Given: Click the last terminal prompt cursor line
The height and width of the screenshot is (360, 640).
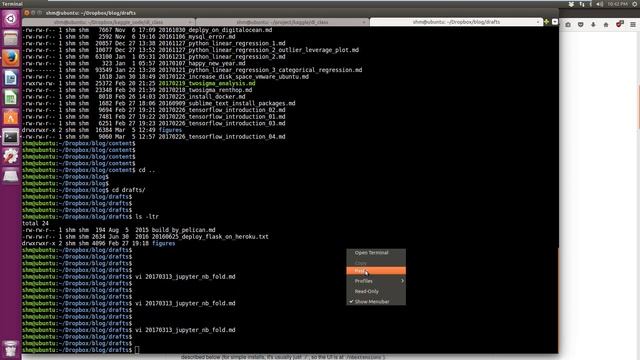Looking at the screenshot, I should tap(137, 350).
